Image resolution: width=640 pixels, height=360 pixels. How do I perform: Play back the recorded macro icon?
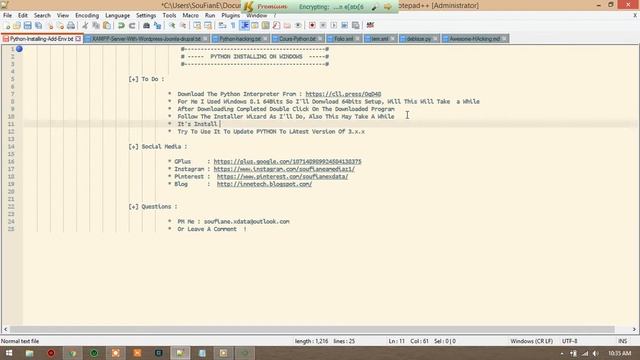[x=333, y=25]
